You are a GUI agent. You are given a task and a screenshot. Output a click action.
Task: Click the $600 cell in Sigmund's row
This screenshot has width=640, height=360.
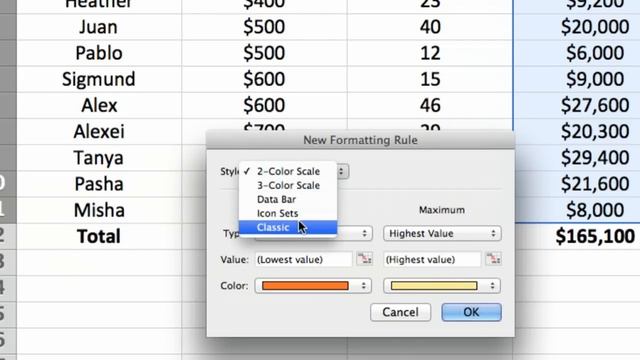click(264, 79)
